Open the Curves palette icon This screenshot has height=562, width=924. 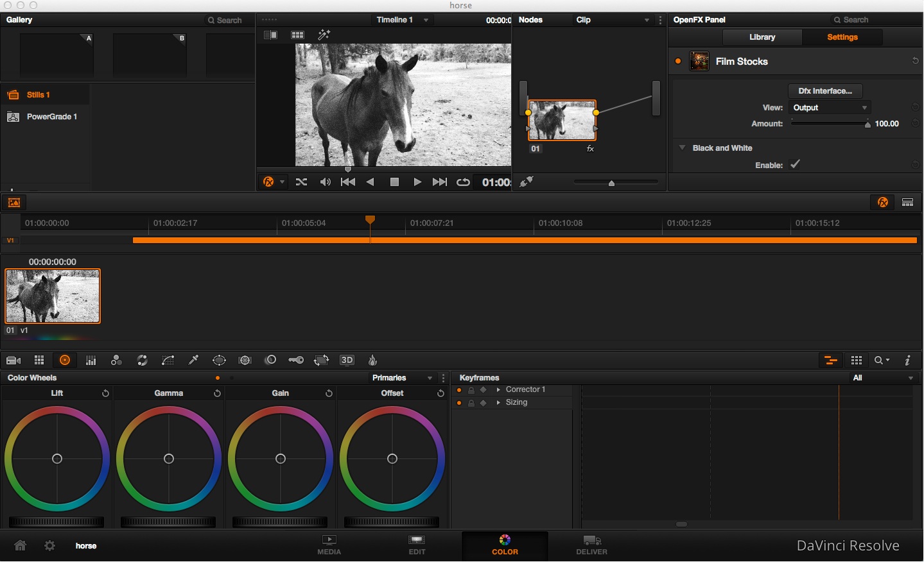coord(168,361)
